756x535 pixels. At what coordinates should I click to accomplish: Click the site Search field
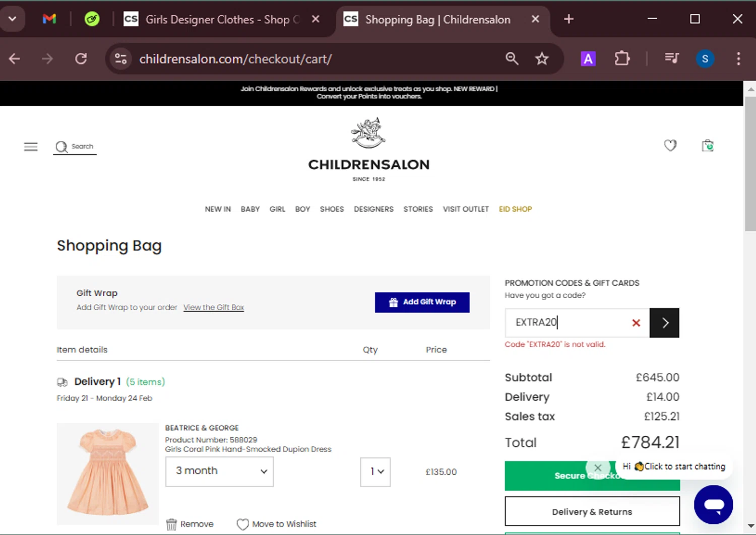(75, 147)
